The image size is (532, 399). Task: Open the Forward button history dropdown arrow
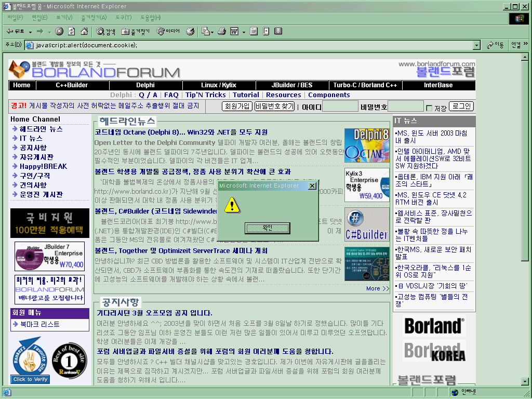[x=49, y=32]
